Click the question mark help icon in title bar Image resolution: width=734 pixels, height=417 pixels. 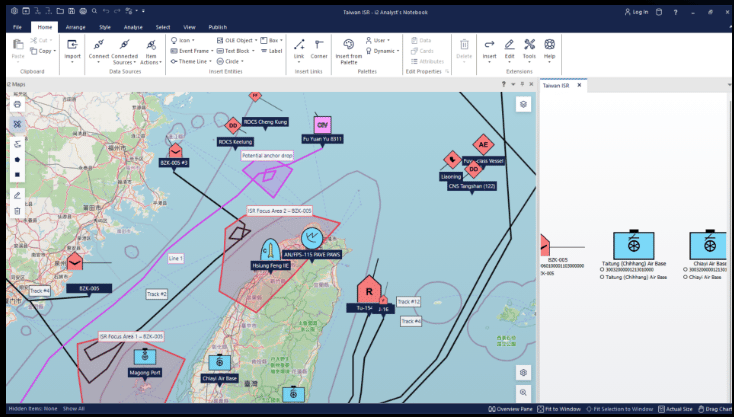coord(675,12)
